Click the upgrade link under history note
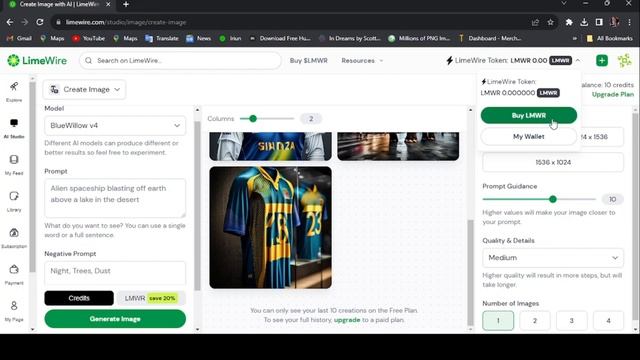 (x=347, y=320)
